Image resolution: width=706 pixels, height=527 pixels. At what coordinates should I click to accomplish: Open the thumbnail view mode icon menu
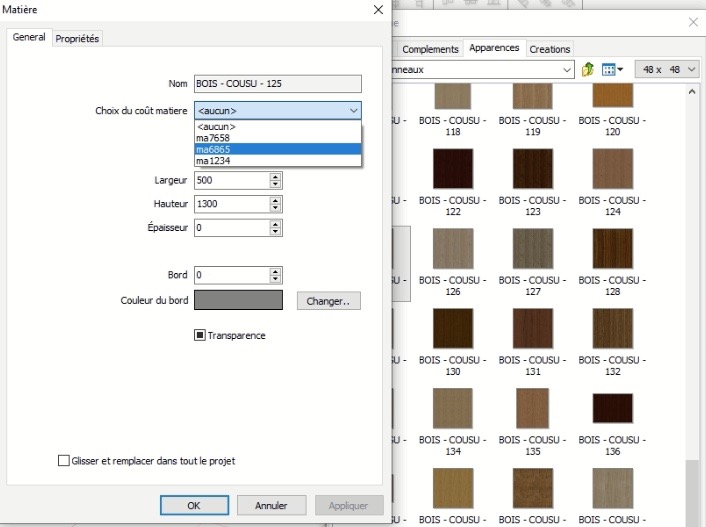click(612, 69)
